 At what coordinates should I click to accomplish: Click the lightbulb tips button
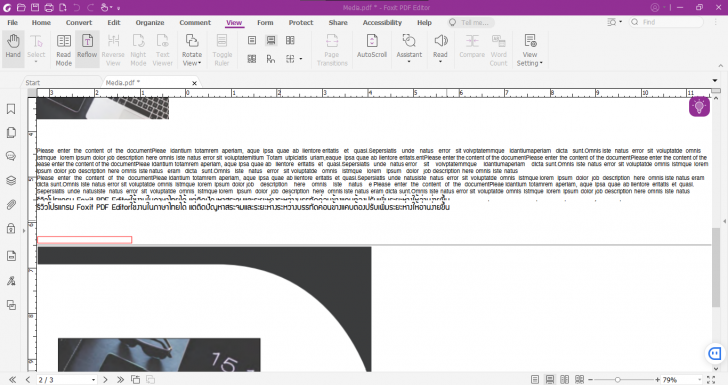point(699,106)
